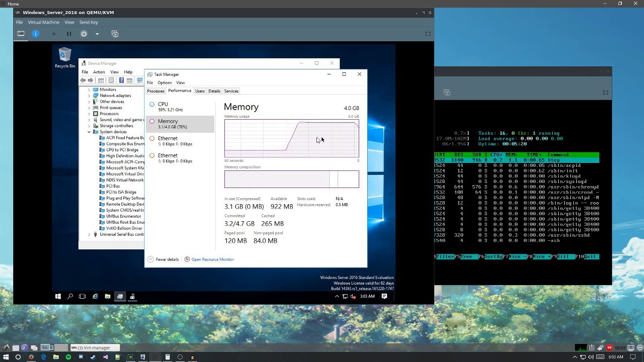The height and width of the screenshot is (362, 644).
Task: Expand the Monitors node in Device Manager
Action: point(89,89)
